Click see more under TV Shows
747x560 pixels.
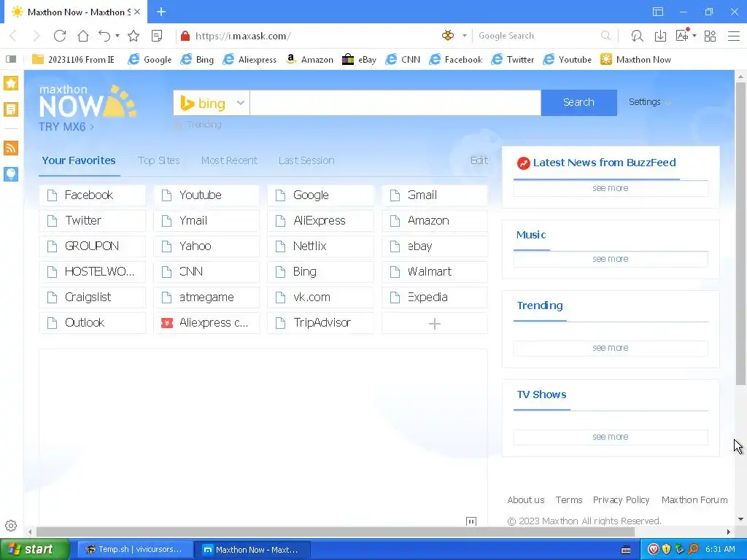pos(611,437)
